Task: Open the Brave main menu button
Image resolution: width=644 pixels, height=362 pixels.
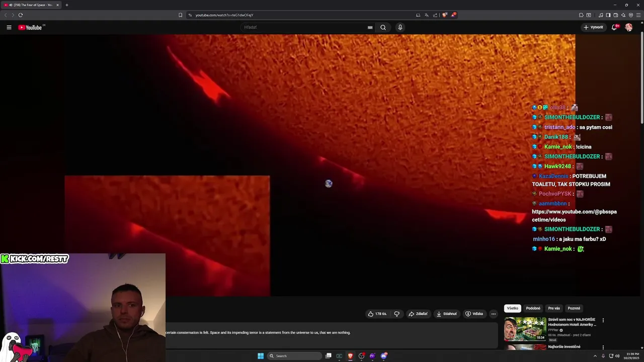Action: tap(638, 15)
